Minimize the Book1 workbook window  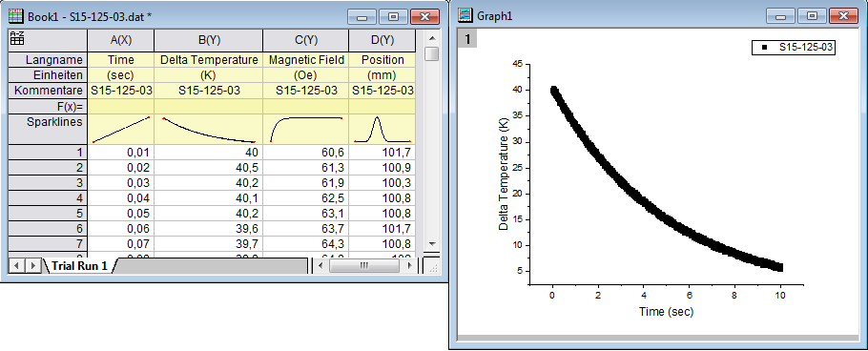coord(362,16)
